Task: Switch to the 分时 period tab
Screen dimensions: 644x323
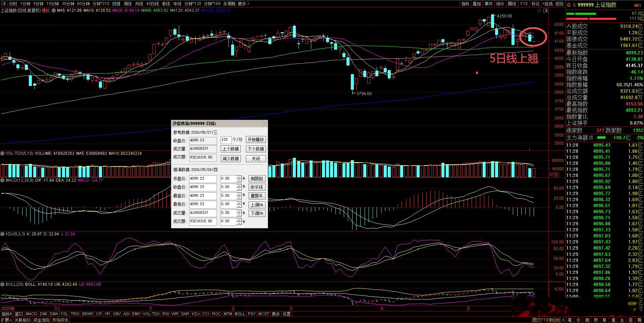Action: (13, 4)
